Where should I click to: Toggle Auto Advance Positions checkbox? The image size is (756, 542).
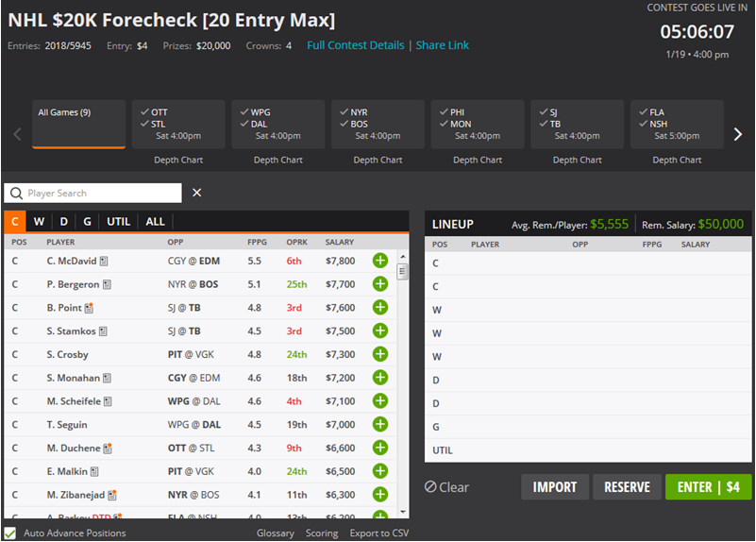coord(10,534)
